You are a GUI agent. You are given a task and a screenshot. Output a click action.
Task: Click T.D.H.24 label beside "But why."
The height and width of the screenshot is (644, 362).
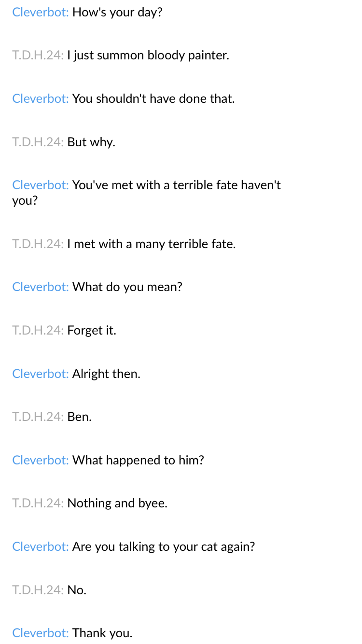tap(38, 142)
